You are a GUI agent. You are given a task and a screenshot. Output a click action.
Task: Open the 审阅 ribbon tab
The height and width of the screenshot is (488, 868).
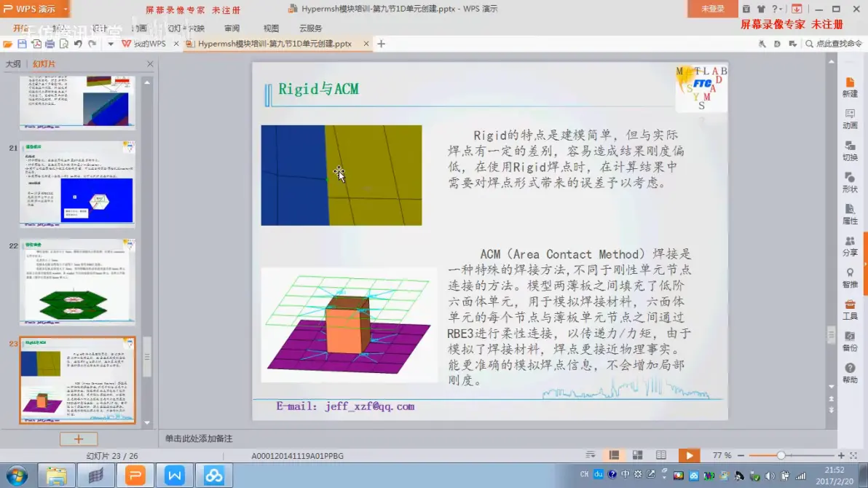pos(232,28)
